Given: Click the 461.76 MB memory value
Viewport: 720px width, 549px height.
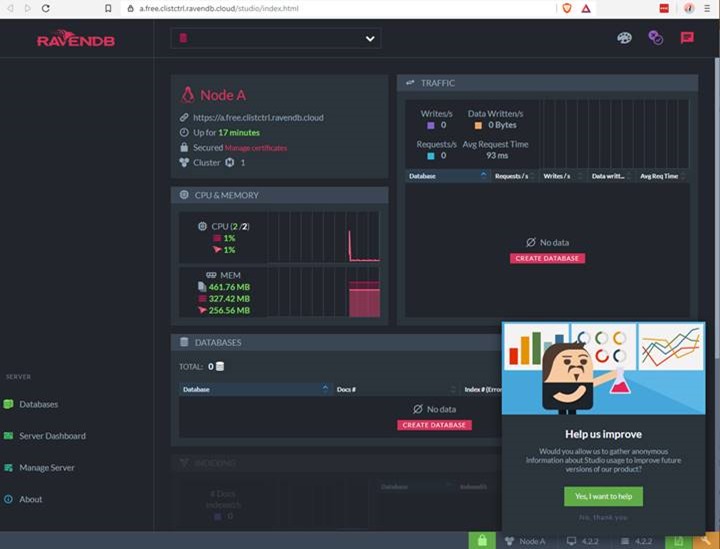Looking at the screenshot, I should [x=229, y=287].
